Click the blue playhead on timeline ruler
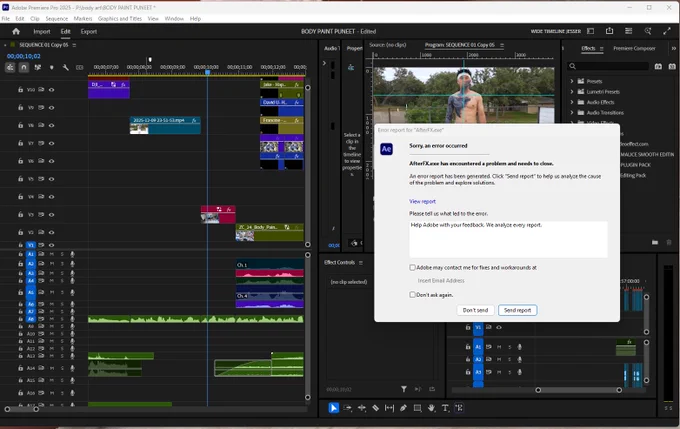The height and width of the screenshot is (429, 680). tap(208, 72)
